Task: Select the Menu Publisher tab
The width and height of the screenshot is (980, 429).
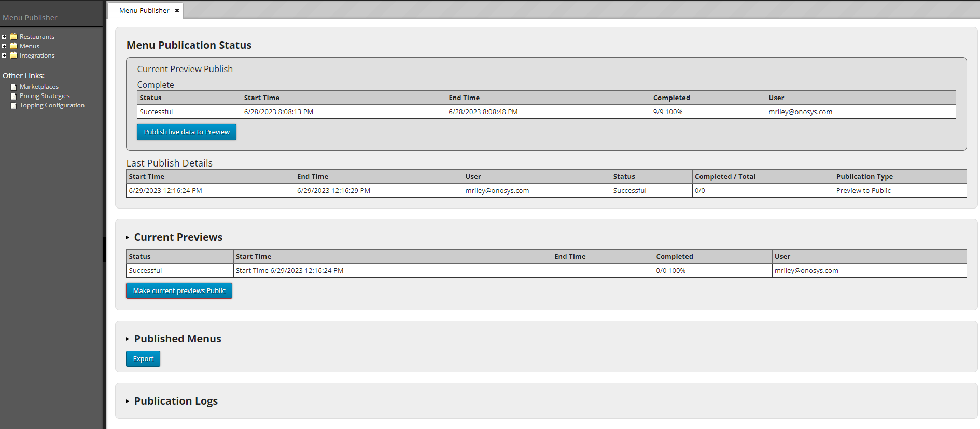Action: click(x=144, y=10)
